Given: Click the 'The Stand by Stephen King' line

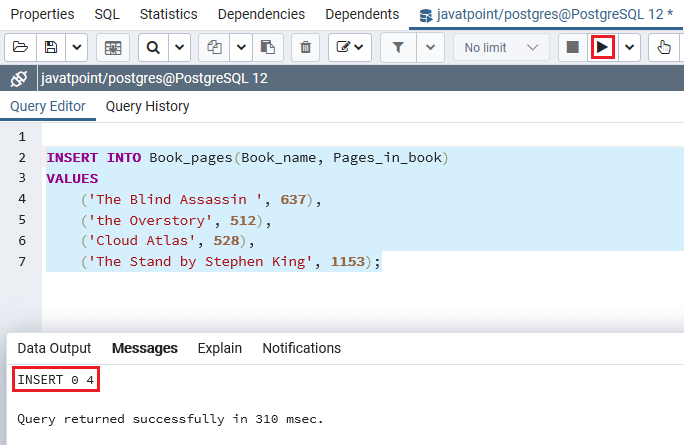Looking at the screenshot, I should pyautogui.click(x=231, y=261).
